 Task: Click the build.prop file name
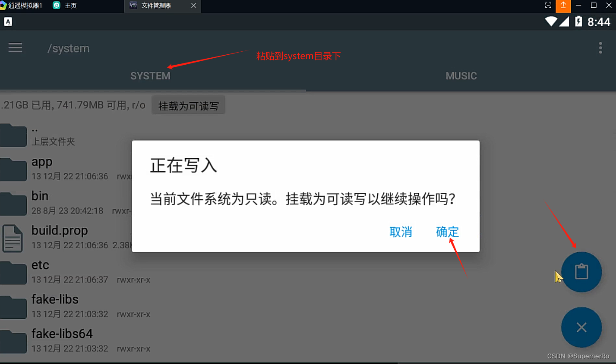pos(60,231)
